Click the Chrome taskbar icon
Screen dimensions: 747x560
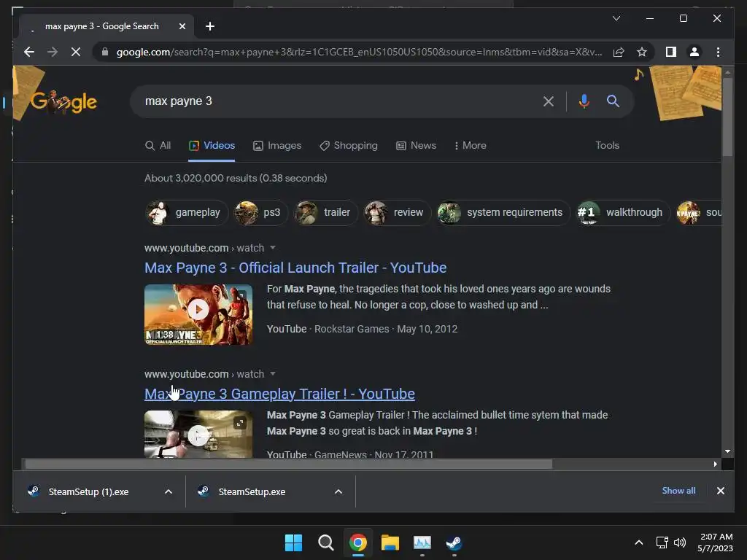point(357,542)
